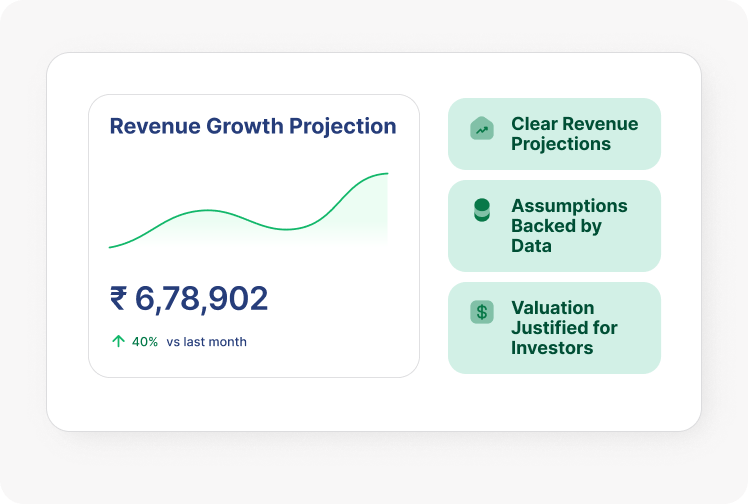
Task: Click the right-end peak of the green chart line
Action: tap(386, 174)
